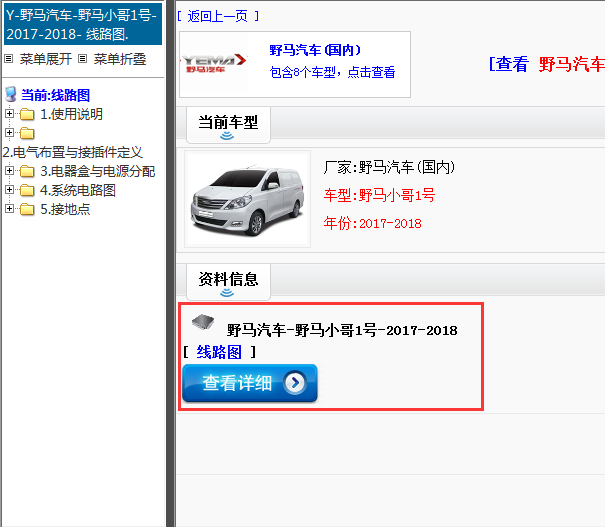Open the 3.电器盒与电源分配 item
This screenshot has height=527, width=605.
[x=98, y=171]
